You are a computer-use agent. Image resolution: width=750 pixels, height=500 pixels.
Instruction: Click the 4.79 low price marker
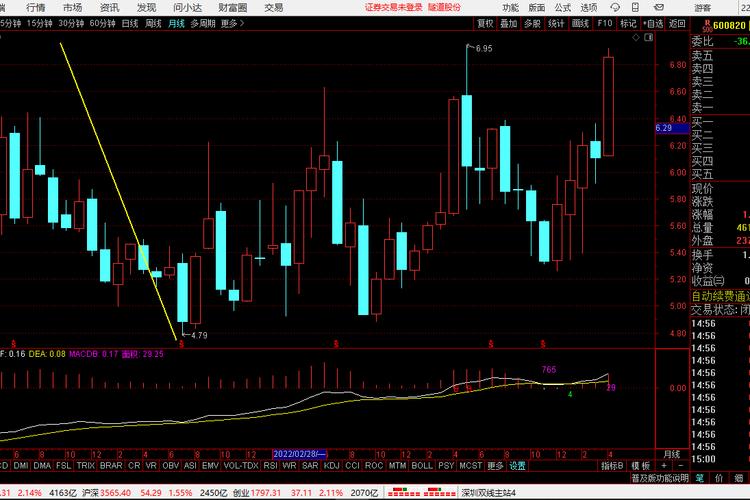[198, 335]
